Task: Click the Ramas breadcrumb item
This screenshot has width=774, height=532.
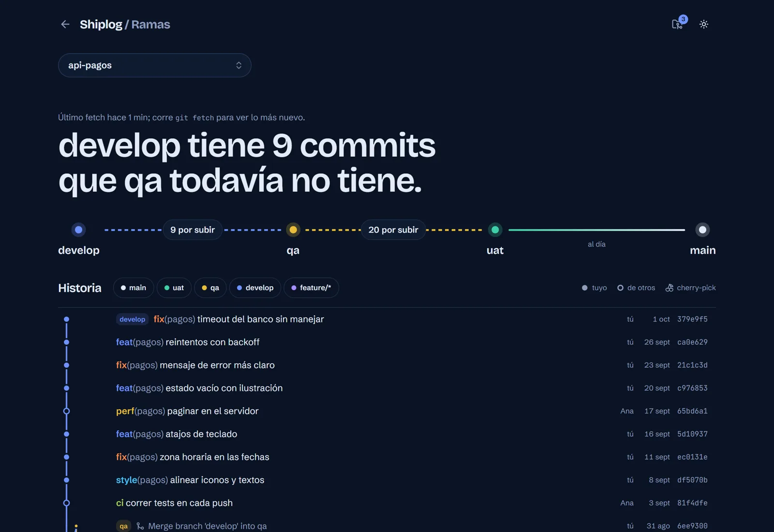Action: tap(150, 24)
